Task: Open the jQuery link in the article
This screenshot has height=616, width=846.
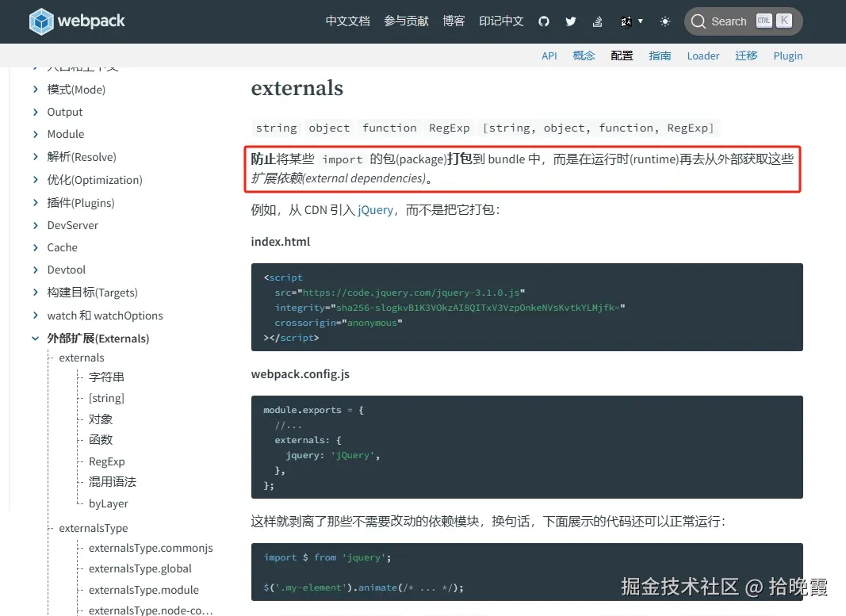Action: [373, 209]
